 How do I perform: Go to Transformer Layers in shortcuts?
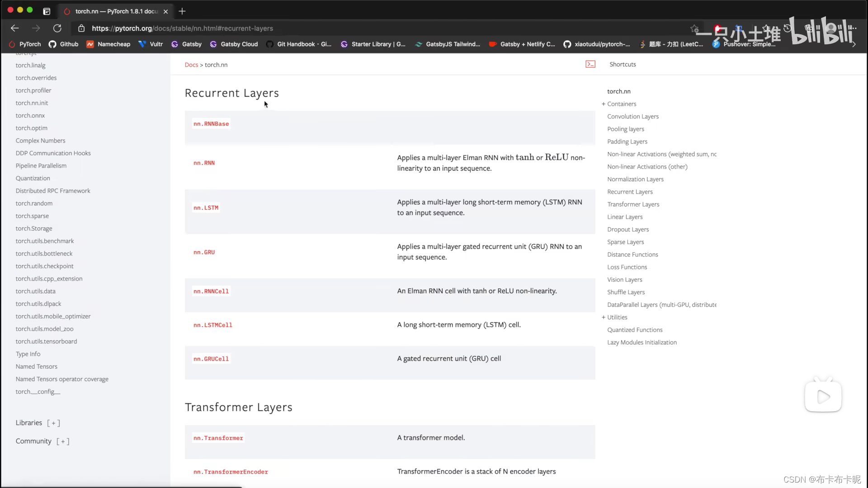pyautogui.click(x=633, y=204)
